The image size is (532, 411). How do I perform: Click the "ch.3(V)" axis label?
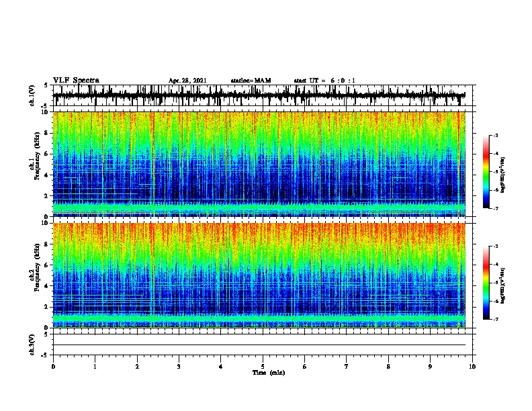click(x=32, y=345)
